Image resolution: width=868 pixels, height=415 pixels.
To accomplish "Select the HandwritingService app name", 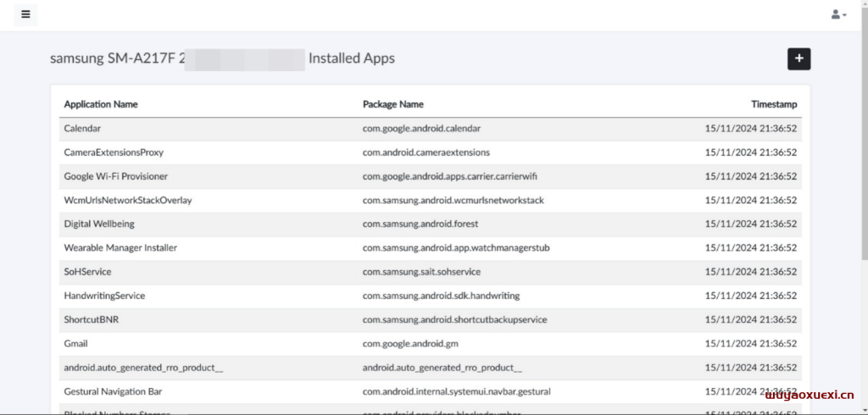I will (x=104, y=296).
